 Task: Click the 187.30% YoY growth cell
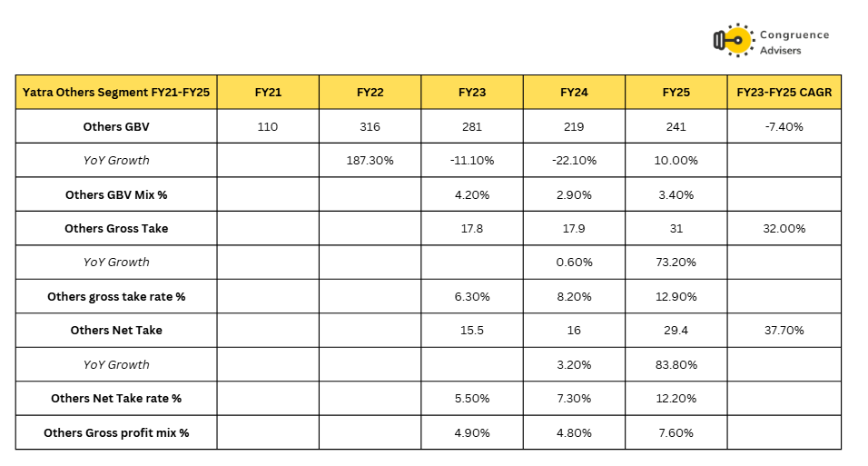pos(370,161)
